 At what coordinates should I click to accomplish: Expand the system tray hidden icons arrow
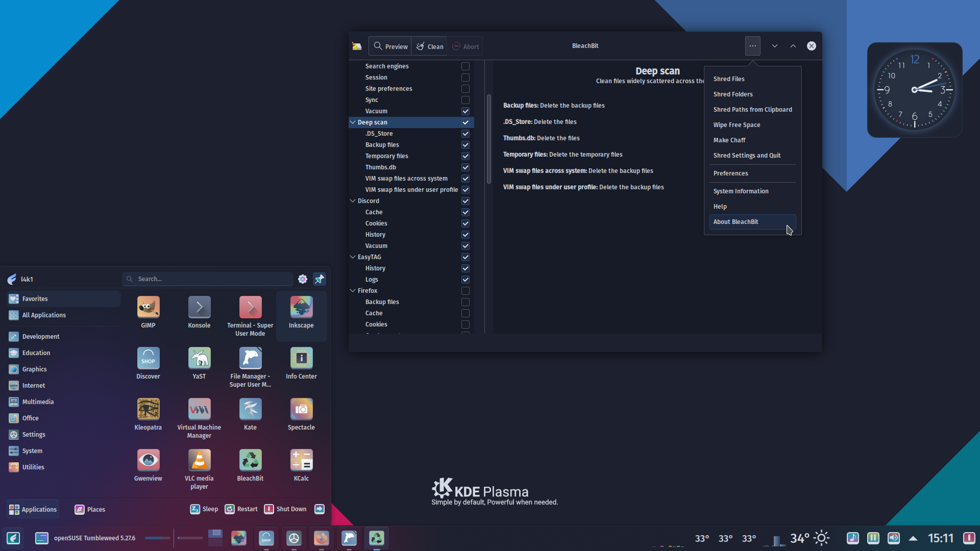tap(913, 538)
